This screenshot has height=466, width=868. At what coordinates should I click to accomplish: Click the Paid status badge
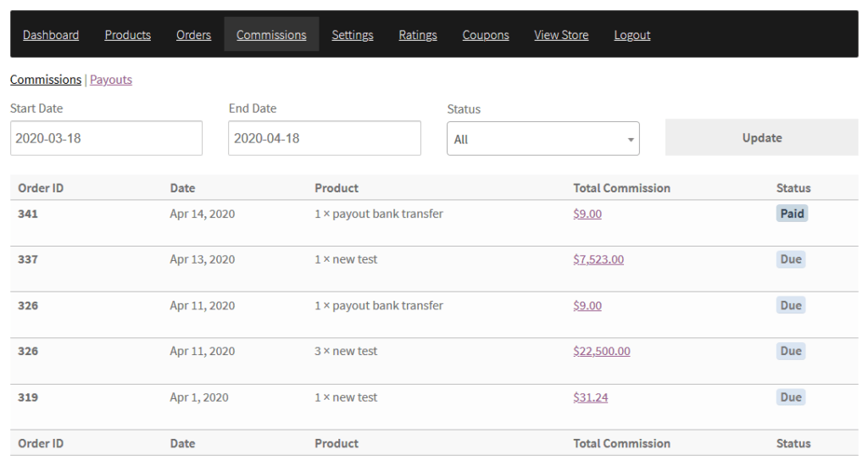(793, 214)
